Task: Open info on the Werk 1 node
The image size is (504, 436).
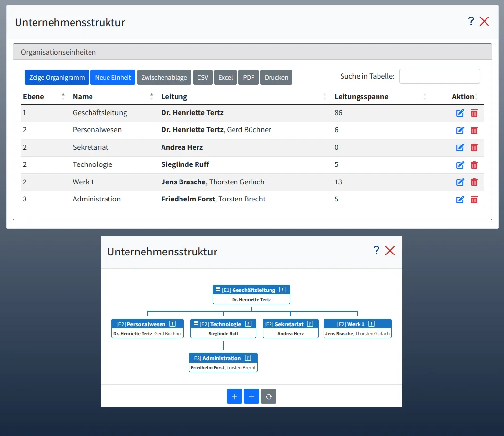Action: 371,324
